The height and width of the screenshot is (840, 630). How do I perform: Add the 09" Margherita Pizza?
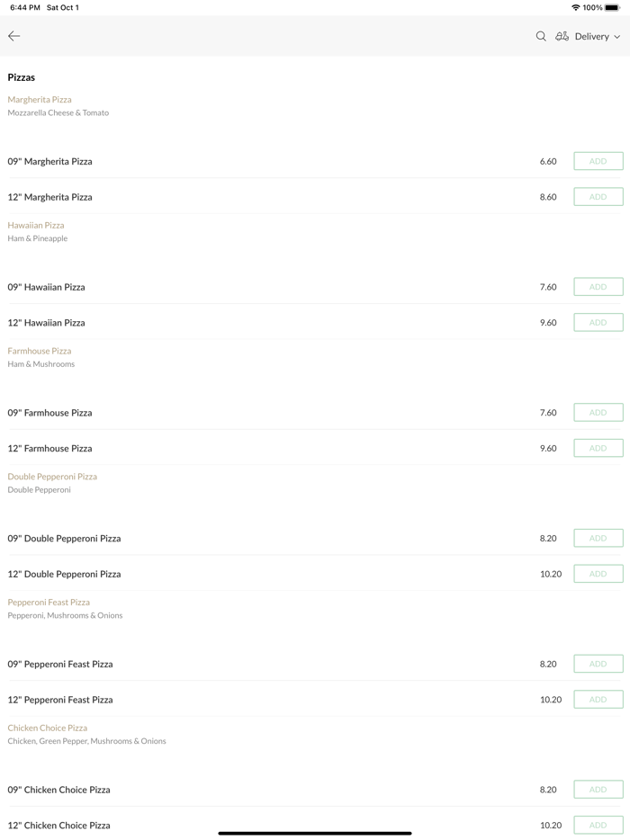[x=598, y=161]
